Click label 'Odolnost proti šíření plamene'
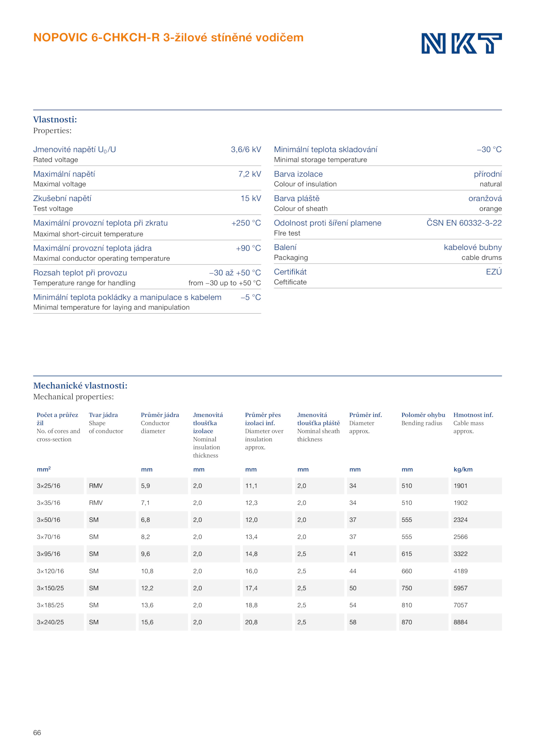 [x=328, y=223]
